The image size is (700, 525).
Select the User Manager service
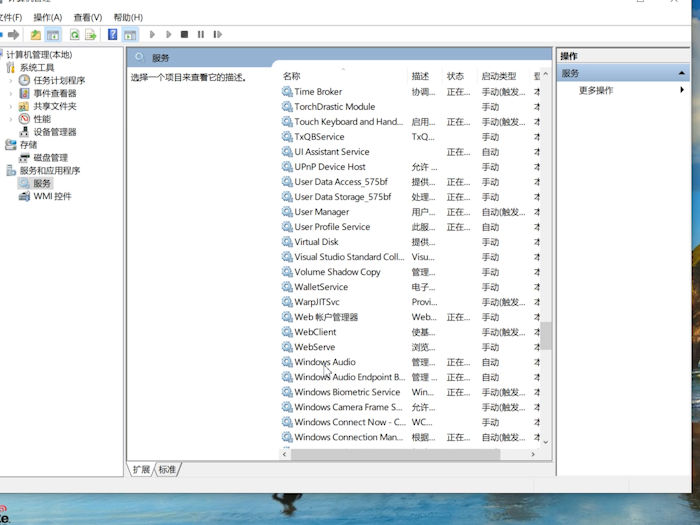tap(410, 212)
